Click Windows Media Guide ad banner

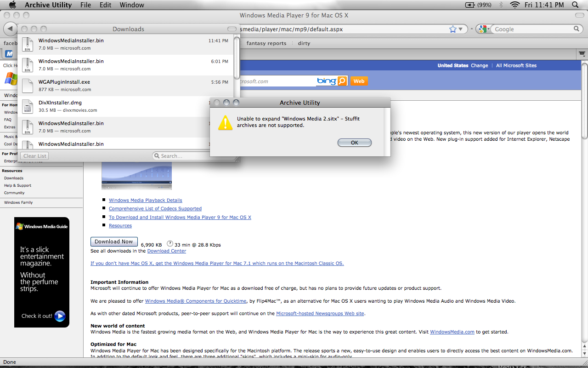(x=42, y=272)
